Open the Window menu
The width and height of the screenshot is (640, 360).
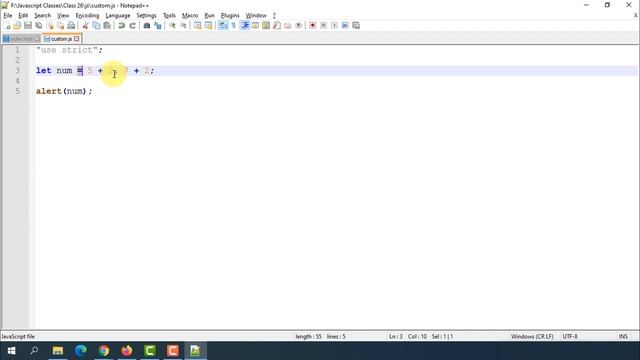click(256, 16)
